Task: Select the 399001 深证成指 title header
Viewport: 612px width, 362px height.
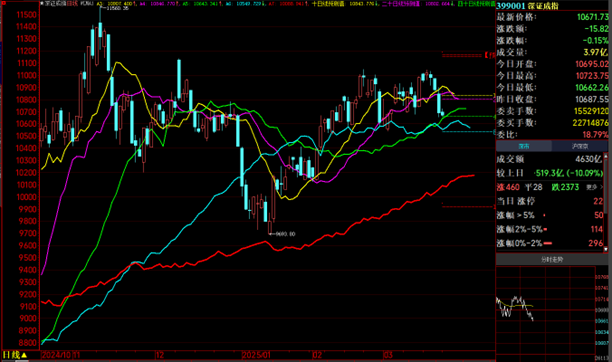Action: (x=528, y=6)
